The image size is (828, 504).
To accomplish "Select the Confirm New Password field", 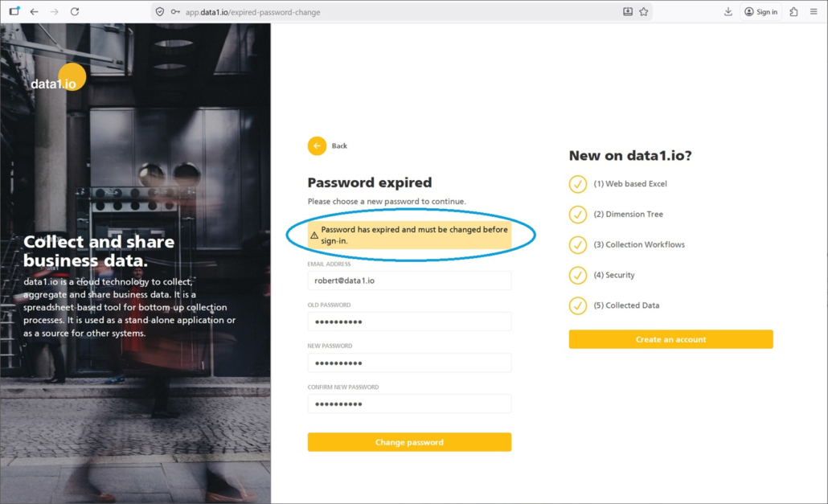I will [x=409, y=404].
